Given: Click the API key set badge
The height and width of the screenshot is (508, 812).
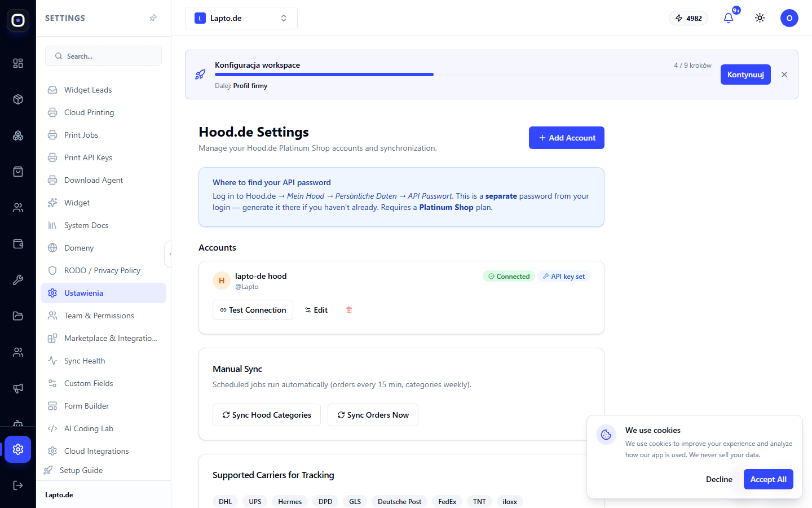Looking at the screenshot, I should [564, 277].
